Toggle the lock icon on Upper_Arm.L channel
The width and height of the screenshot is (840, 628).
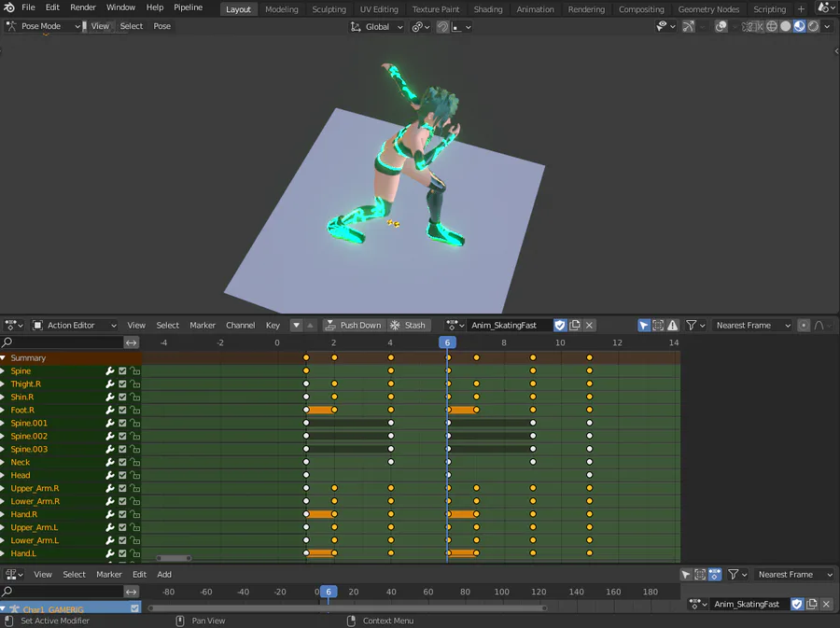[x=135, y=527]
